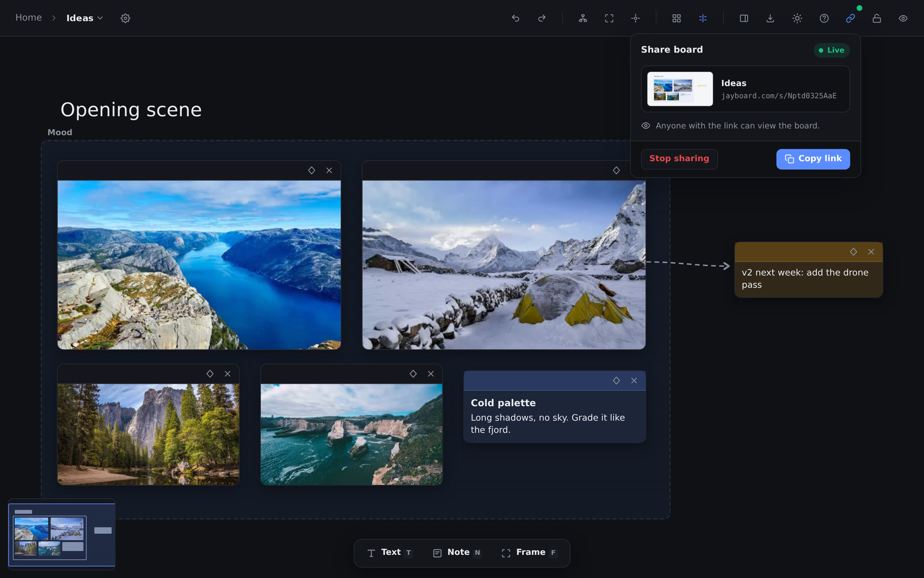924x578 pixels.
Task: Click the diamond icon on snowy mountain card
Action: tap(616, 170)
